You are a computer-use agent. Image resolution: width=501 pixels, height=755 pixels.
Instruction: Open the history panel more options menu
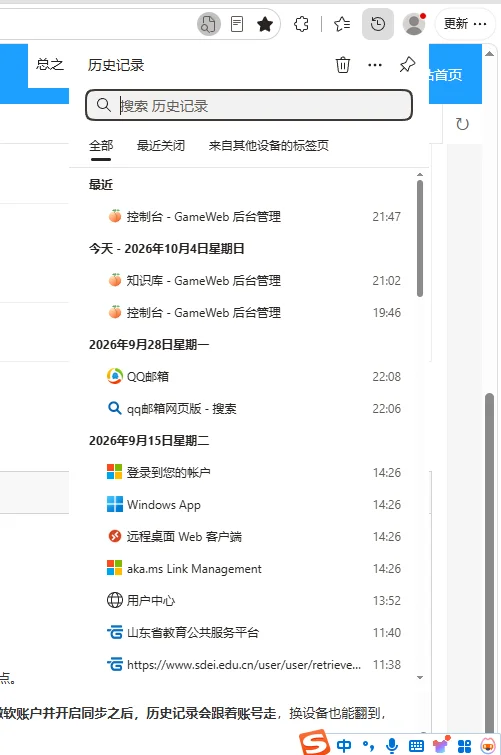375,65
